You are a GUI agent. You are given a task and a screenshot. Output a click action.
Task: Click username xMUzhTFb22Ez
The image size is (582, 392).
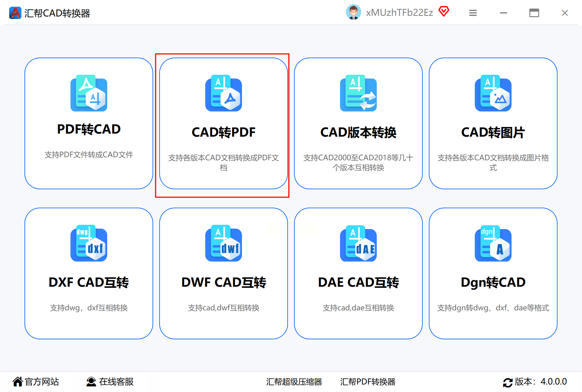[x=399, y=13]
